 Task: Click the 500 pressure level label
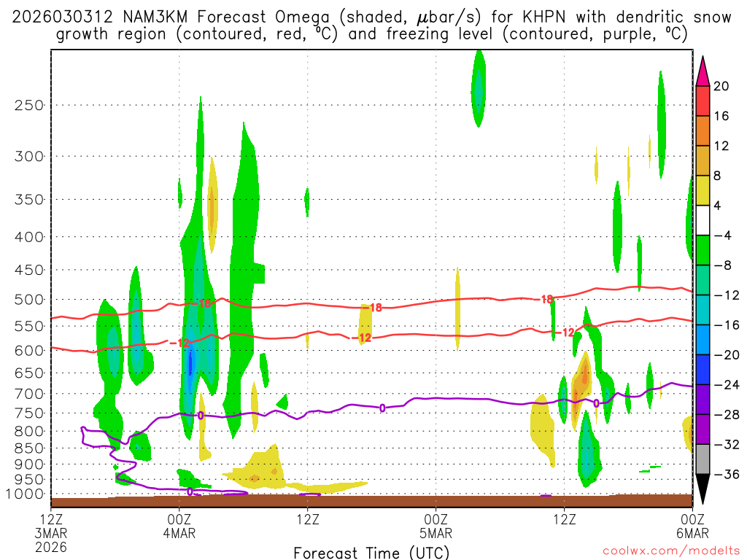tap(29, 300)
